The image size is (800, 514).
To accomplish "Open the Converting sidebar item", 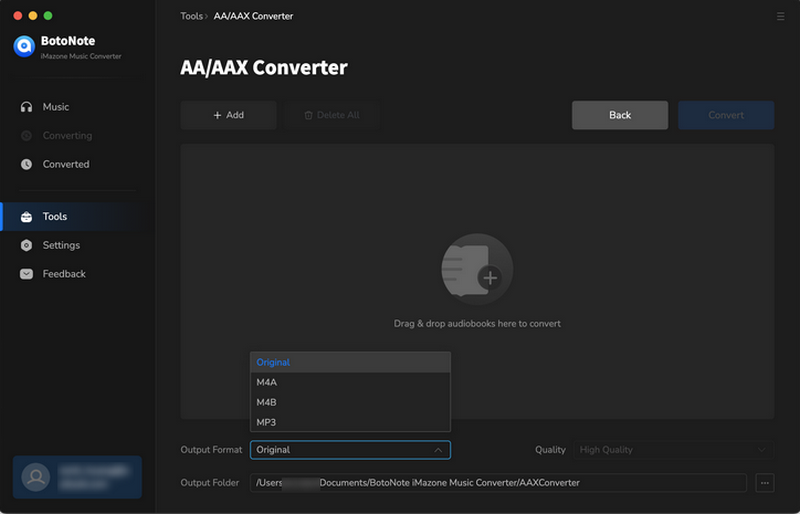I will click(x=66, y=136).
